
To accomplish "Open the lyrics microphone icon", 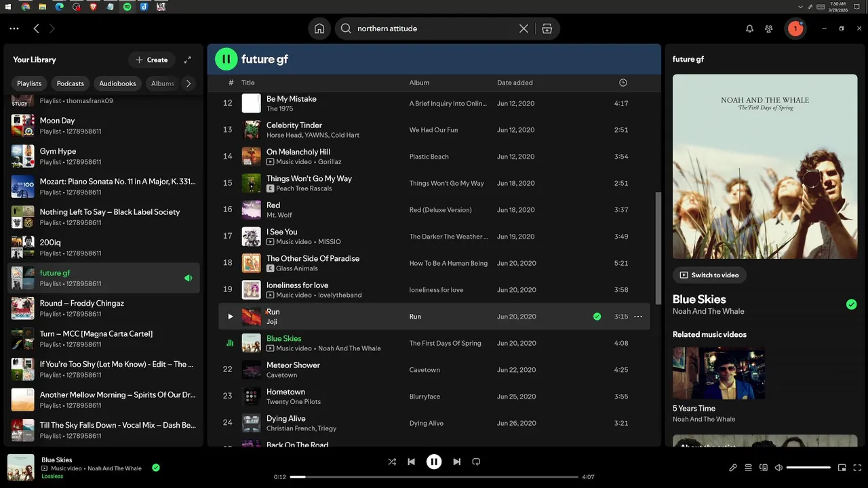I will [733, 468].
